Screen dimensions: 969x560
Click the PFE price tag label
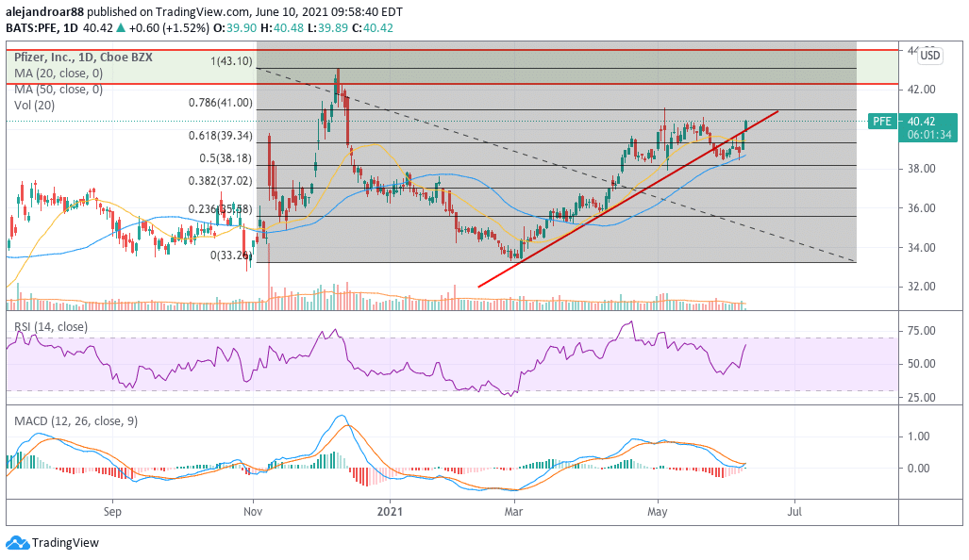pyautogui.click(x=882, y=121)
